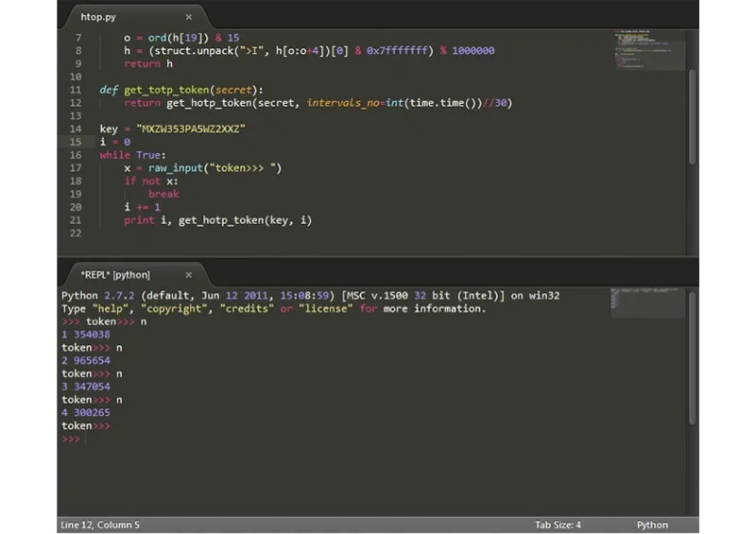Click highlighted line number 15 in gutter
Viewport: 756px width, 534px height.
pos(76,142)
